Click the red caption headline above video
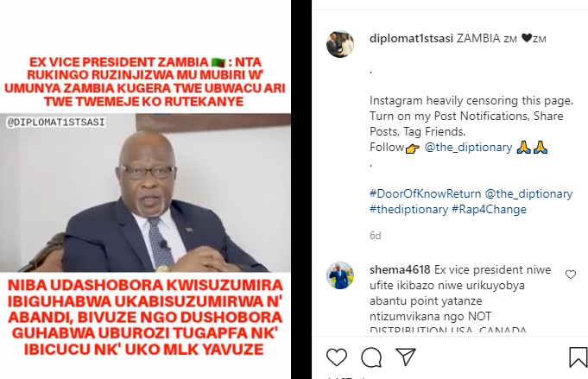The height and width of the screenshot is (379, 588). (x=145, y=82)
